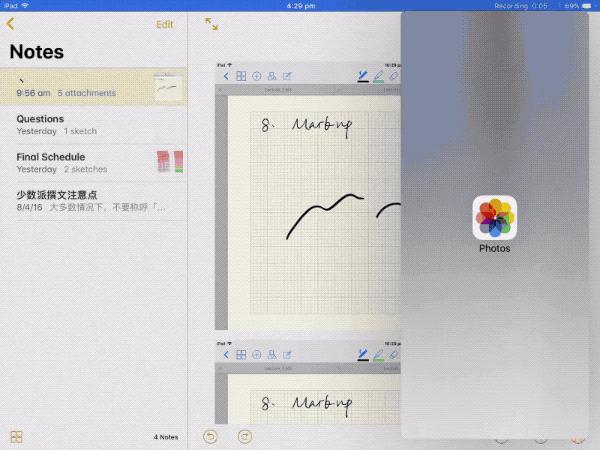Tap the Notes heading title
600x450 pixels.
pos(37,52)
